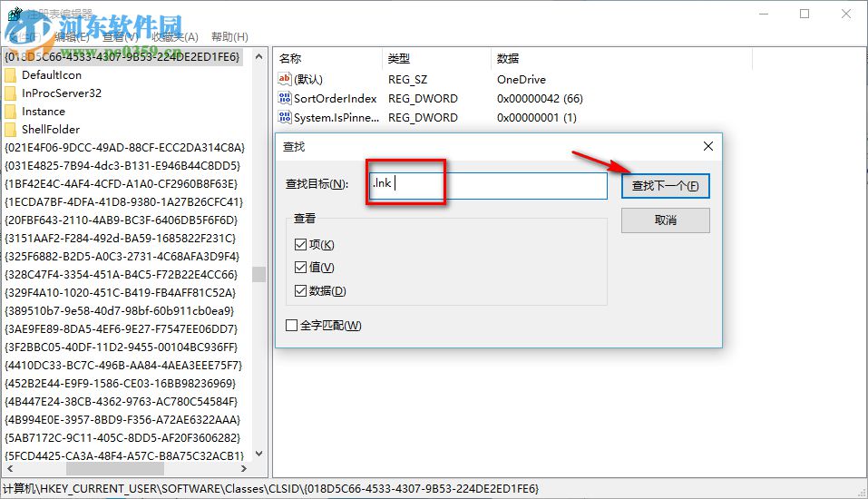Click the tree scroll up arrow
Viewport: 868px width, 499px height.
259,56
